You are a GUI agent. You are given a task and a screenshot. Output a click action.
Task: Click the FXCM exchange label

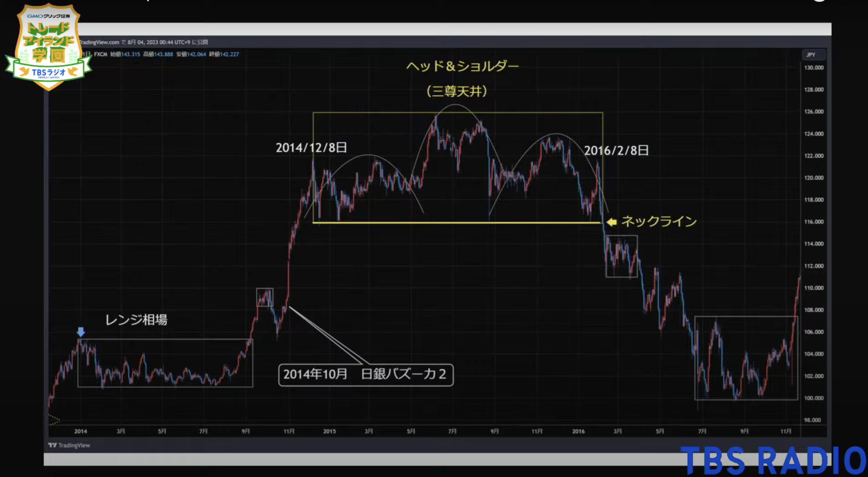point(101,54)
